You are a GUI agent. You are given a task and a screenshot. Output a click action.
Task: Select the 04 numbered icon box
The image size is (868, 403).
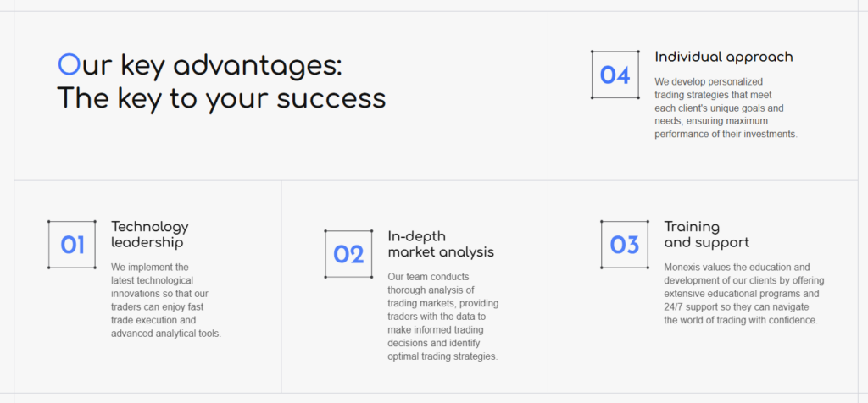[615, 75]
